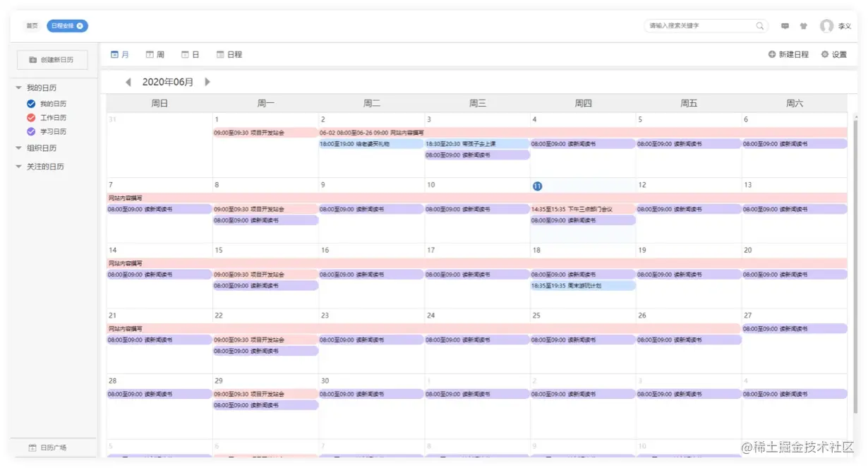Open June 15 项目开发站会 event
Viewport: 868px width, 468px height.
(265, 275)
